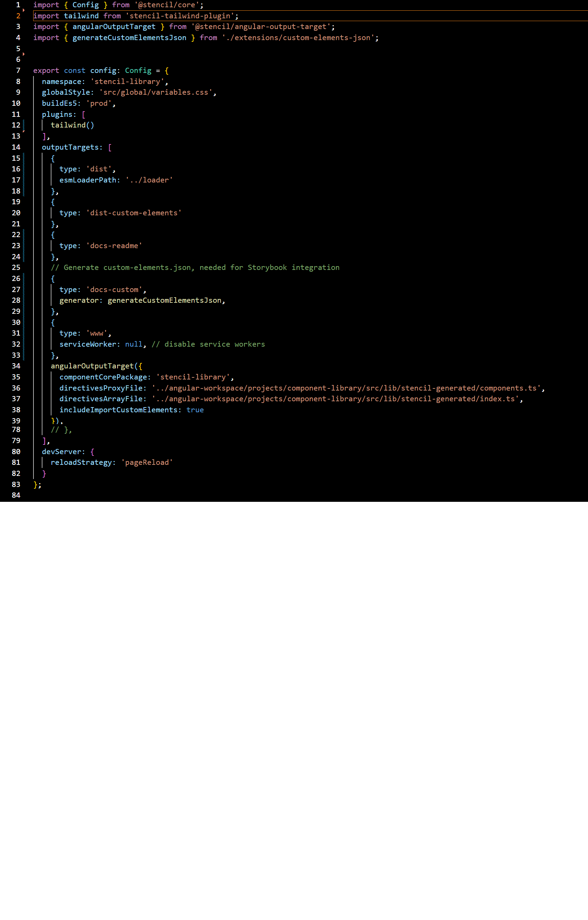This screenshot has height=920, width=588.
Task: Select the 'pageReload' string
Action: pyautogui.click(x=147, y=463)
